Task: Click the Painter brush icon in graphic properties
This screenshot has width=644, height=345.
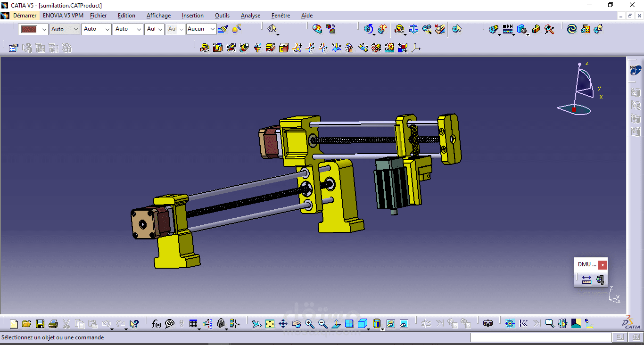Action: (223, 29)
